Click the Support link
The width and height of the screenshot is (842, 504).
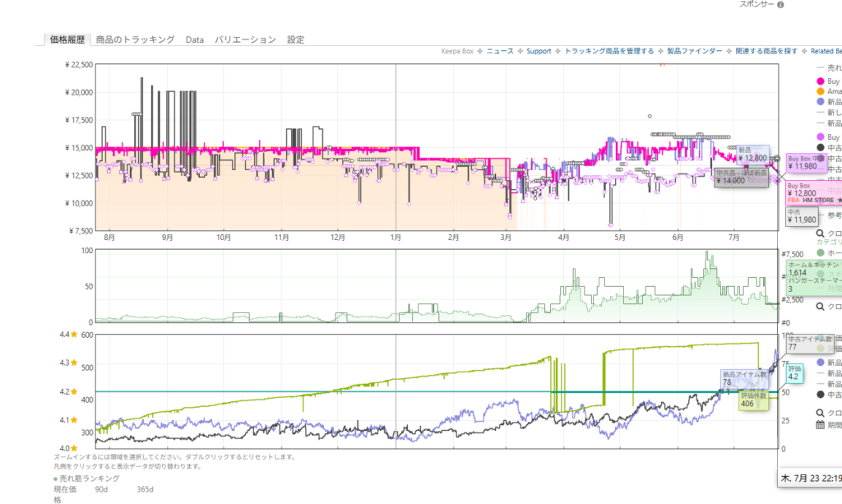(x=539, y=51)
